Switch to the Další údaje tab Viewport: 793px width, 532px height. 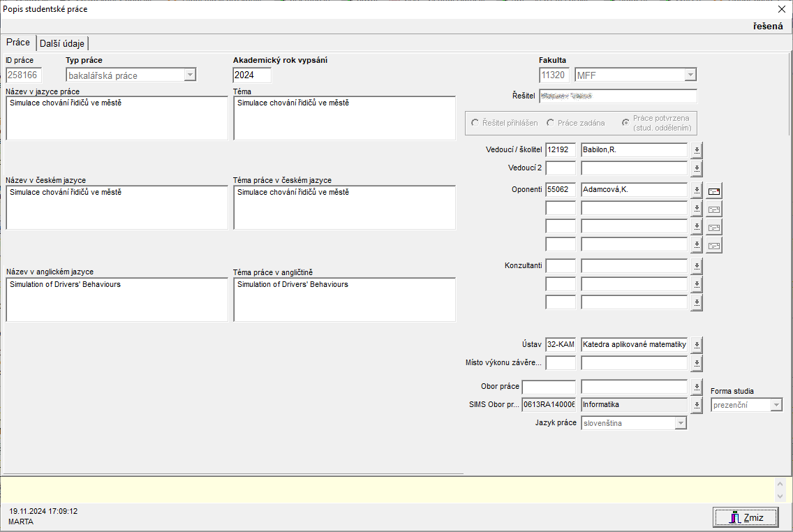click(62, 43)
